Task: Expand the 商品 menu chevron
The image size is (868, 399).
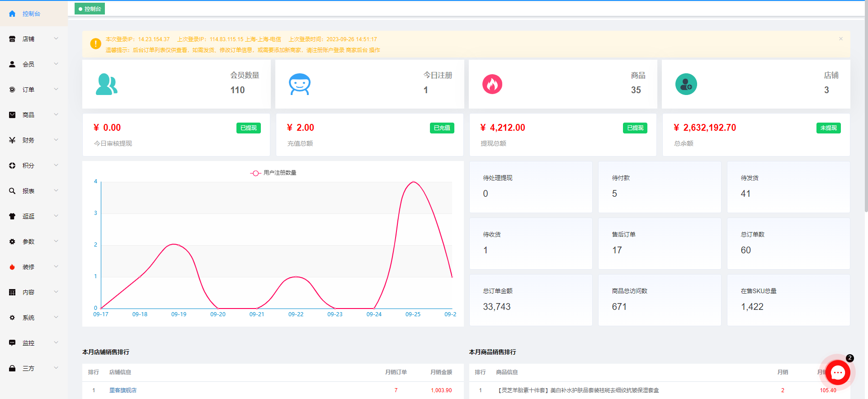Action: [x=56, y=114]
